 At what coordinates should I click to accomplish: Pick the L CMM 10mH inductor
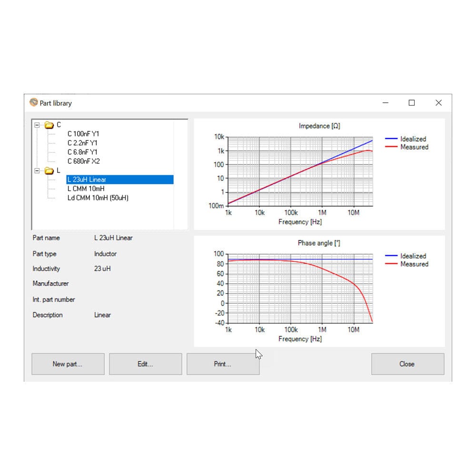(86, 188)
